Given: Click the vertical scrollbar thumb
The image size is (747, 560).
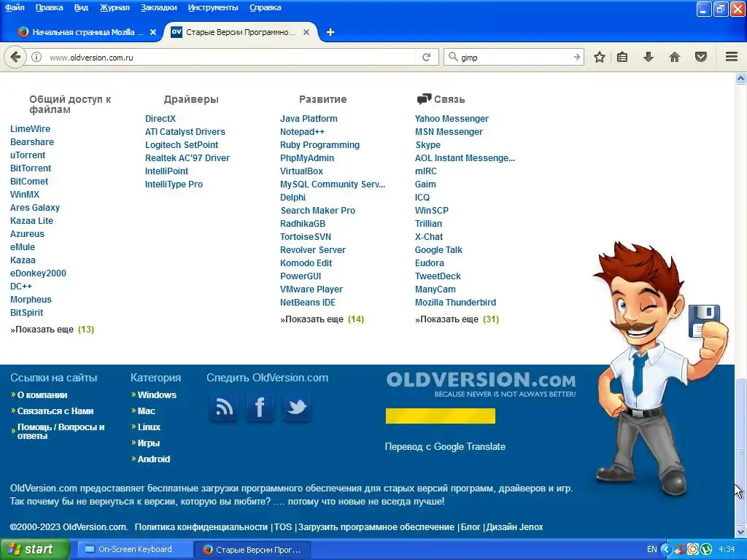Looking at the screenshot, I should (x=741, y=451).
